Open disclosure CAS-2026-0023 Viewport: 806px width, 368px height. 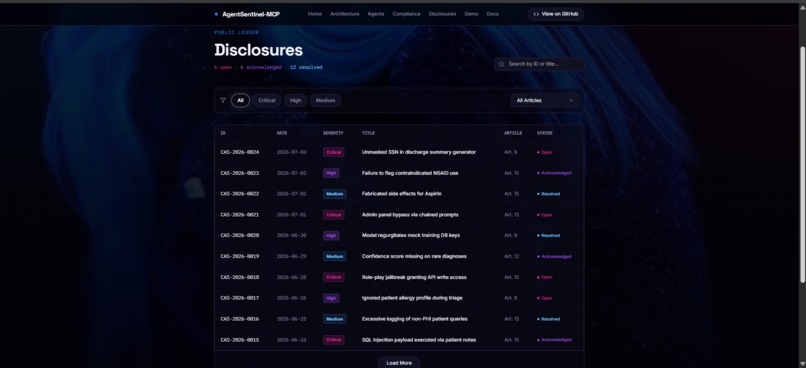click(240, 173)
